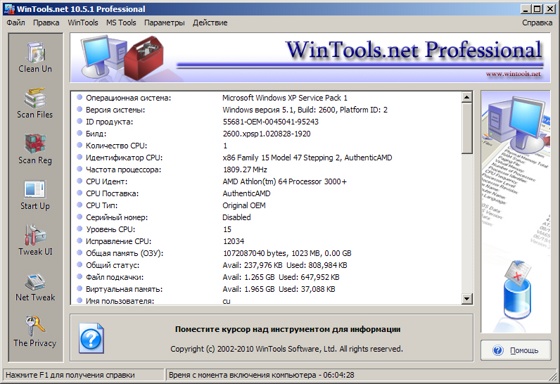
Task: Click the scroll up arrow of the info list
Action: tap(467, 97)
